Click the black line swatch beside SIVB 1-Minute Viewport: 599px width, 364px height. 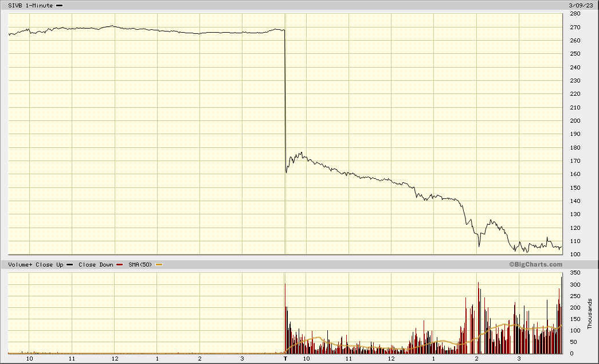(59, 6)
